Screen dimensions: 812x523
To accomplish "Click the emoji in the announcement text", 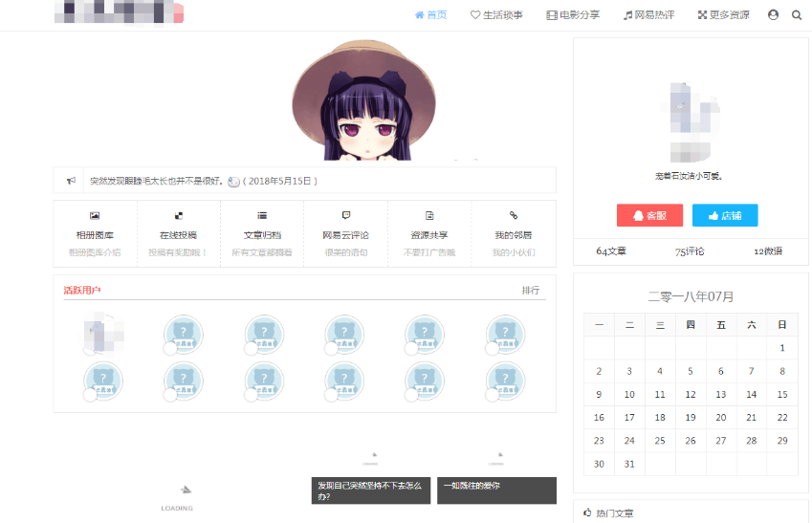I will pyautogui.click(x=233, y=182).
